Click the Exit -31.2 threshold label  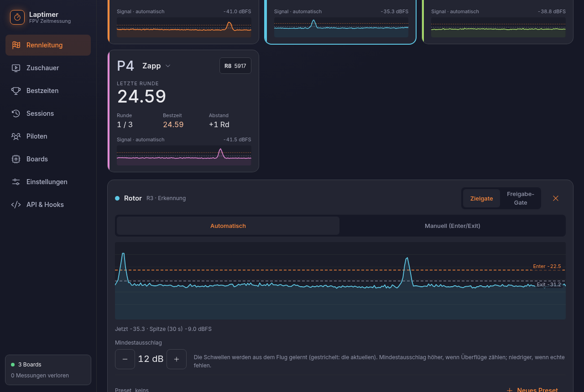point(549,284)
